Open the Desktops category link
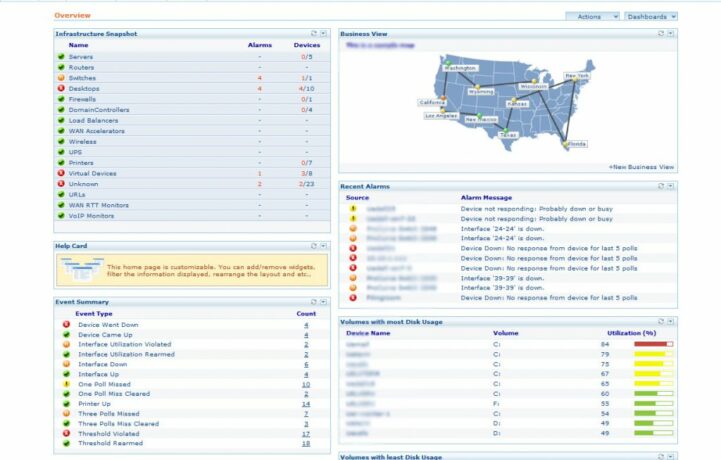721x460 pixels. pyautogui.click(x=84, y=89)
